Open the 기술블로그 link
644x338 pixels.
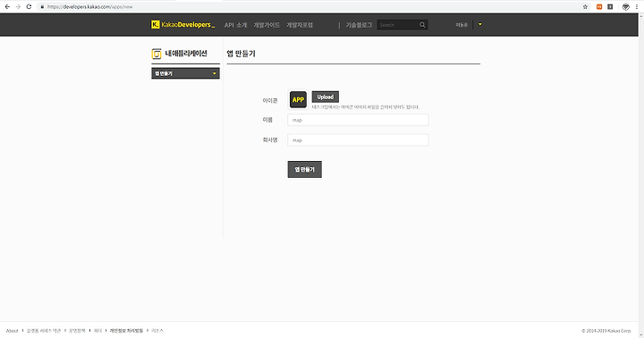tap(359, 25)
